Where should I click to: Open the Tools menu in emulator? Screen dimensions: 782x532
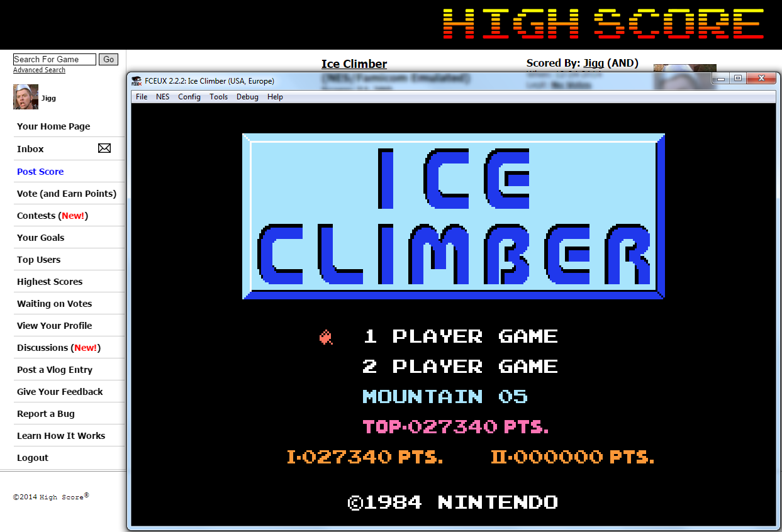tap(218, 97)
